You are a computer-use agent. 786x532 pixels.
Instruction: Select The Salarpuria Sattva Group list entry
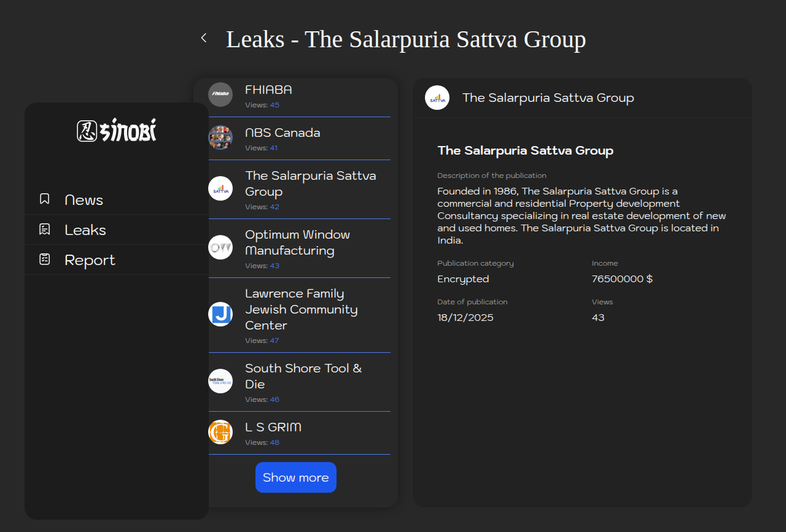point(310,183)
